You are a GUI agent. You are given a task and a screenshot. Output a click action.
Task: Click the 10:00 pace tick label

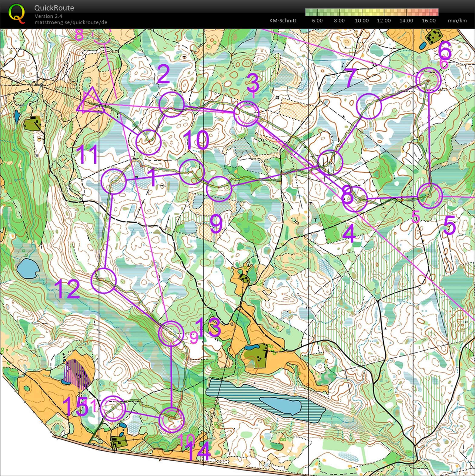[x=362, y=21]
